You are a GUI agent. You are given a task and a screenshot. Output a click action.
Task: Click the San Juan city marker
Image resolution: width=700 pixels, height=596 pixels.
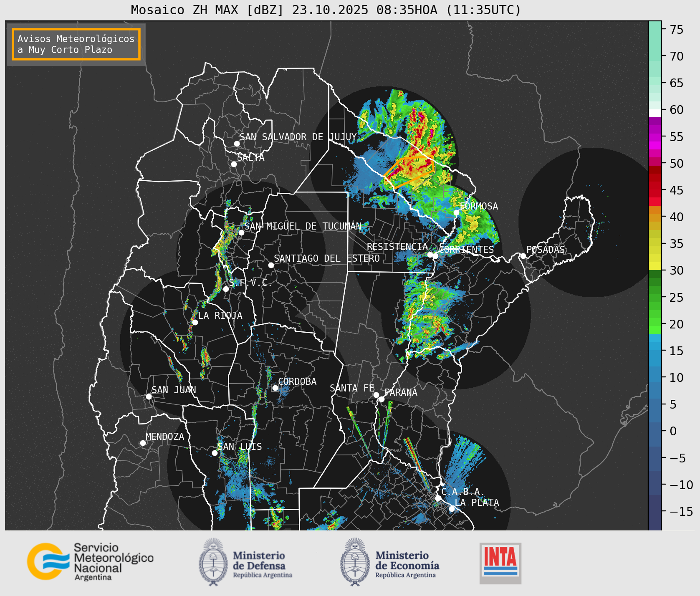tap(149, 396)
